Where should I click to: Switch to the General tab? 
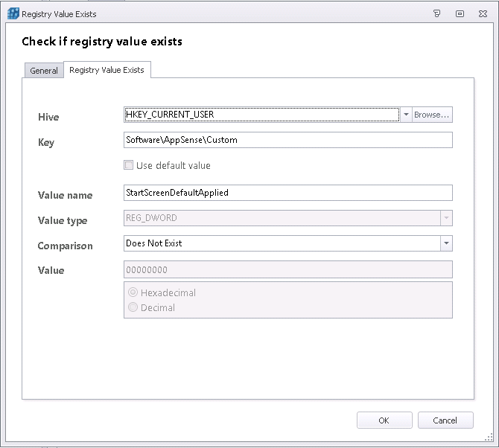[x=43, y=71]
